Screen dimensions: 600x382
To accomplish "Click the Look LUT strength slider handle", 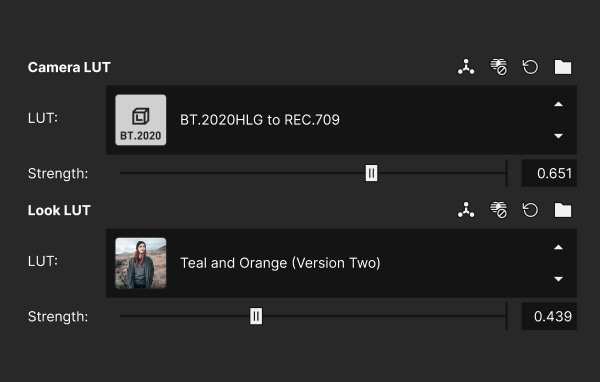I will [x=256, y=316].
